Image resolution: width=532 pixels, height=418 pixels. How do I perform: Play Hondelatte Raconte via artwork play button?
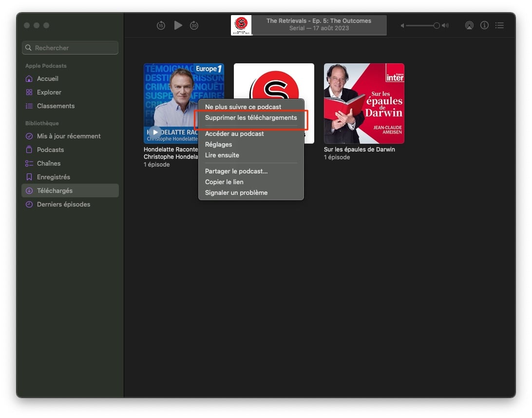[155, 133]
